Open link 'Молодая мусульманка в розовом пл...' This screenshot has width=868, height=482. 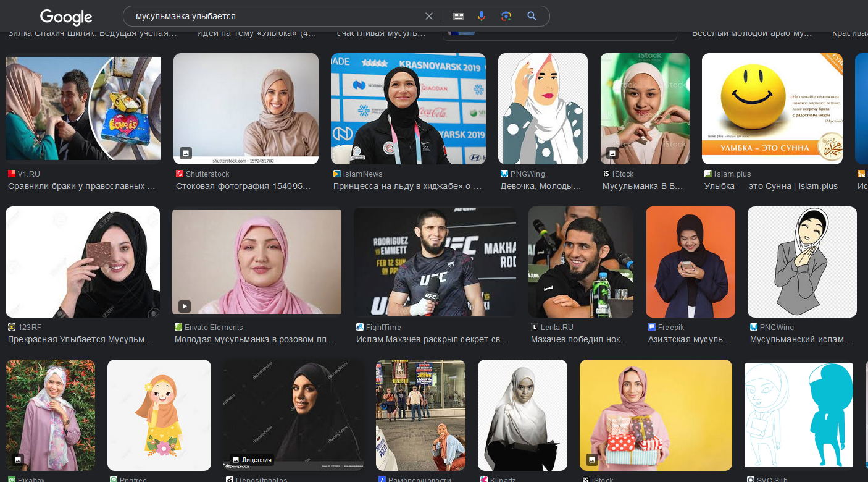[255, 339]
